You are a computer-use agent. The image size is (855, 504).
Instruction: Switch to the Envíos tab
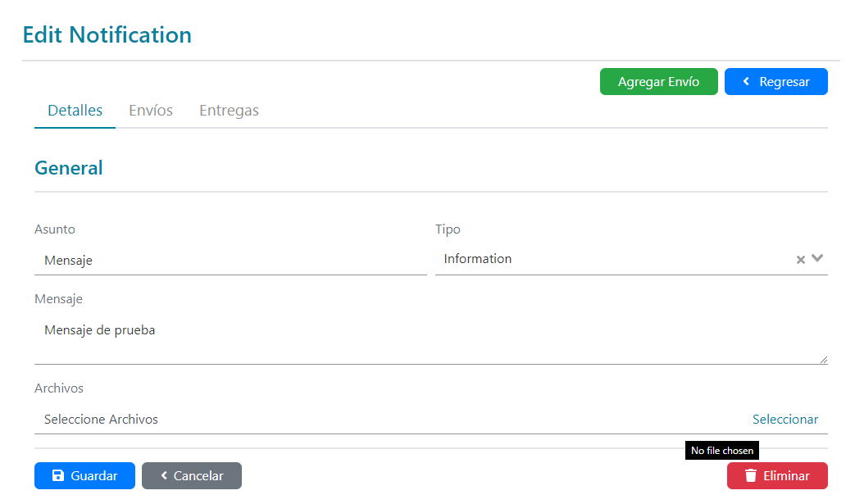[151, 111]
